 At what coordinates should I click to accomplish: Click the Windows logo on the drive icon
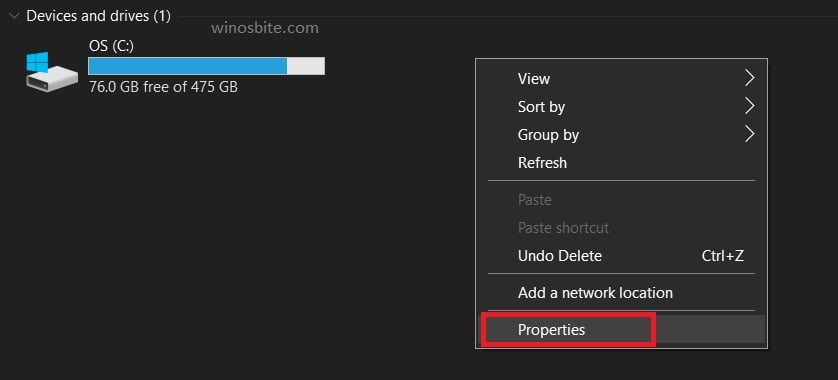[x=37, y=61]
